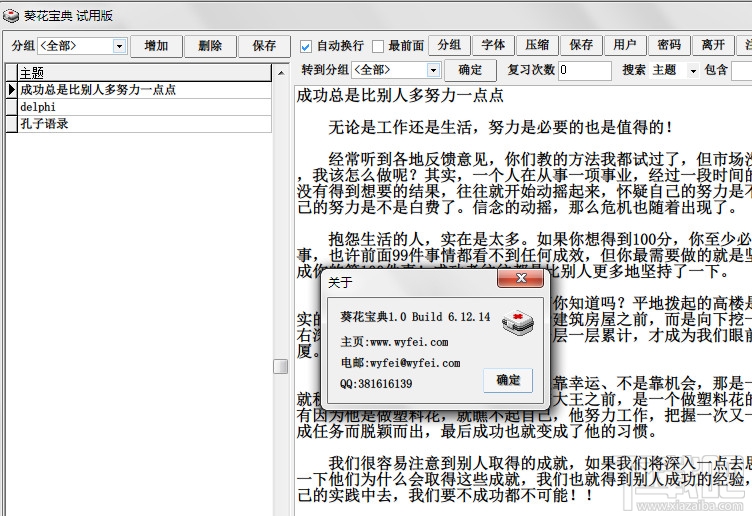
Task: Click the topic list scroll-up arrow
Action: coord(281,73)
